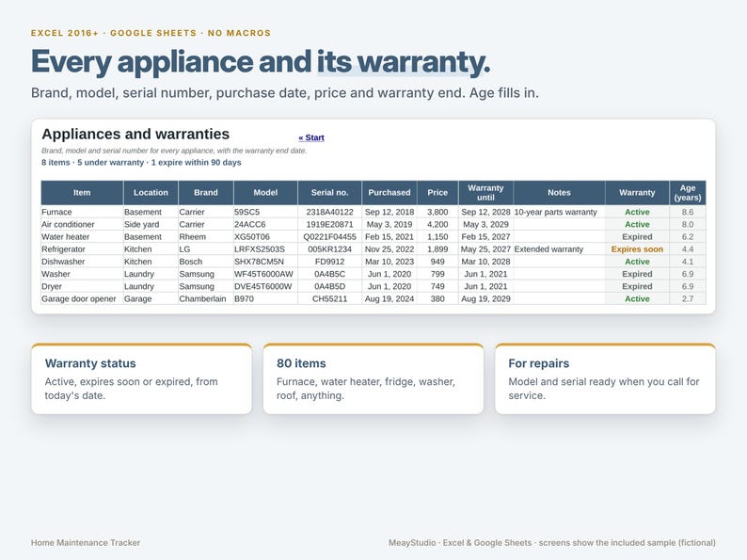Select the Price column header
747x560 pixels.
tap(437, 193)
